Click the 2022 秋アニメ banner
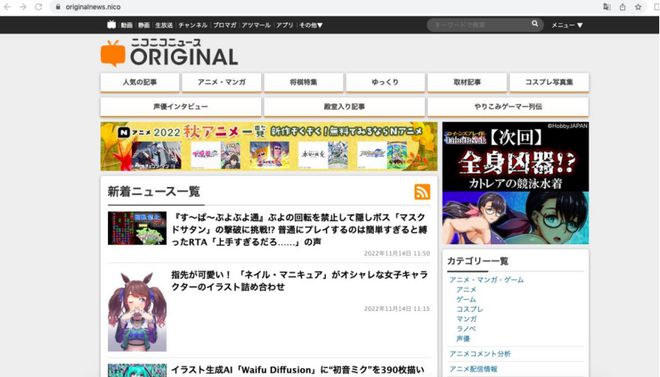Image resolution: width=660 pixels, height=377 pixels. coord(269,146)
